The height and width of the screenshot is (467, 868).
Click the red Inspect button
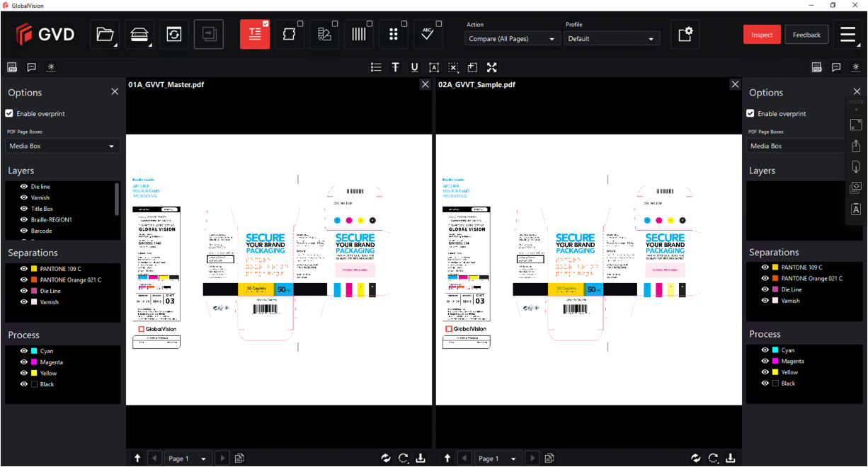(762, 35)
